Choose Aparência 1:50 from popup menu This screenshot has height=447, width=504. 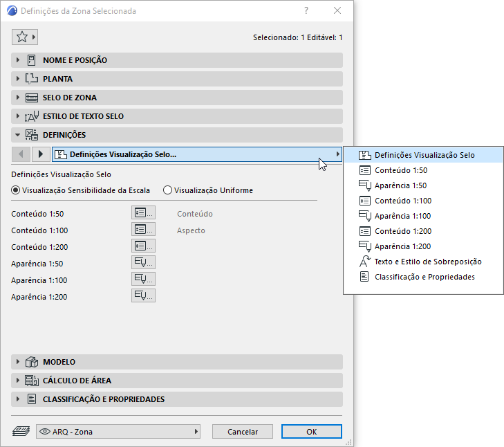tap(423, 185)
